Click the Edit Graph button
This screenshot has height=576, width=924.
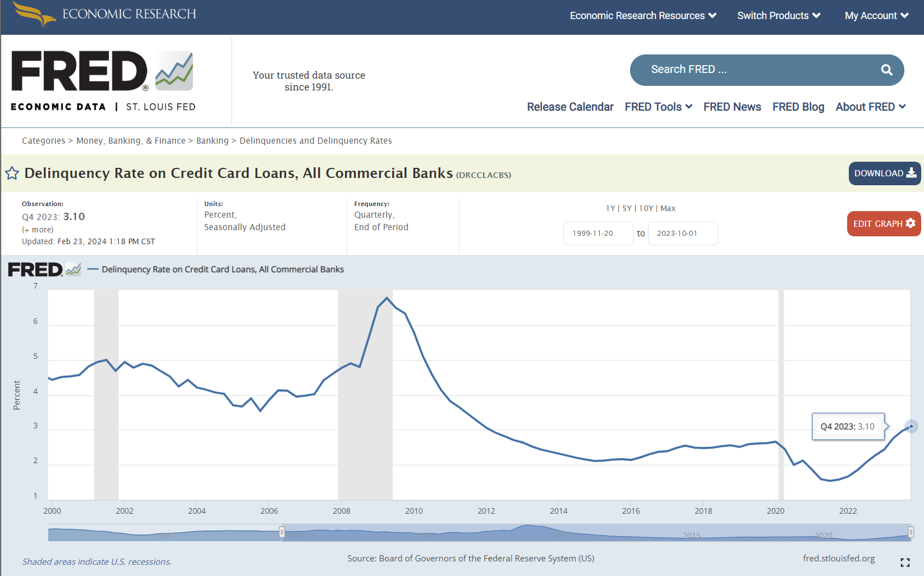tap(884, 223)
